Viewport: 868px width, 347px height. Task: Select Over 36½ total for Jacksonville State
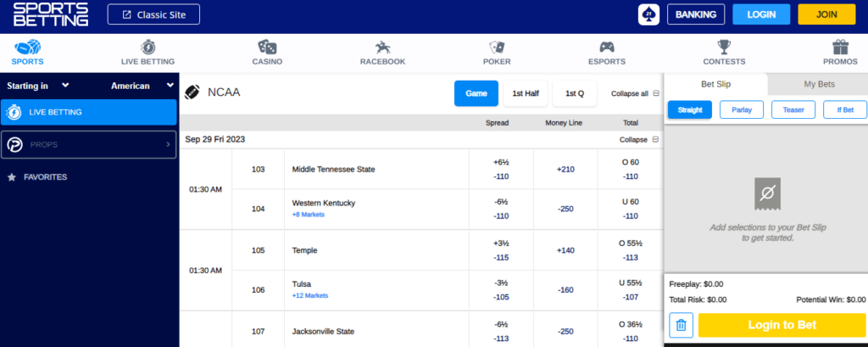tap(630, 331)
